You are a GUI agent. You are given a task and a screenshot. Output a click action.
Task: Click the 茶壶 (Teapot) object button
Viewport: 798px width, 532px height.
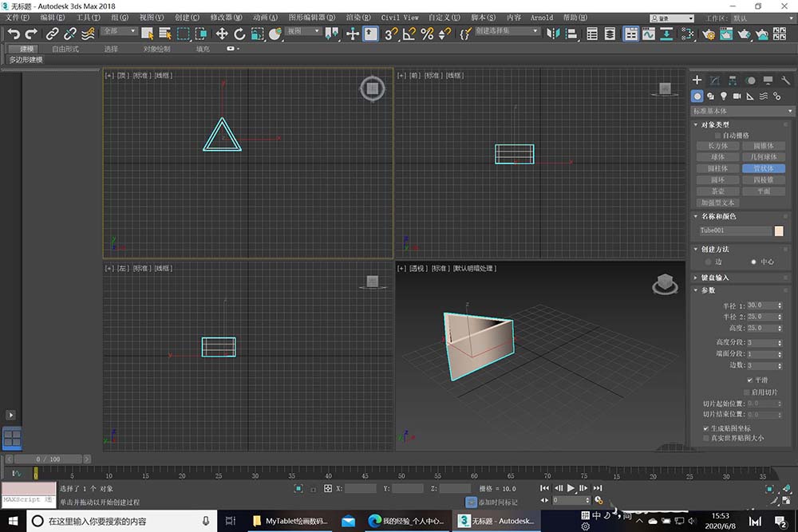717,191
